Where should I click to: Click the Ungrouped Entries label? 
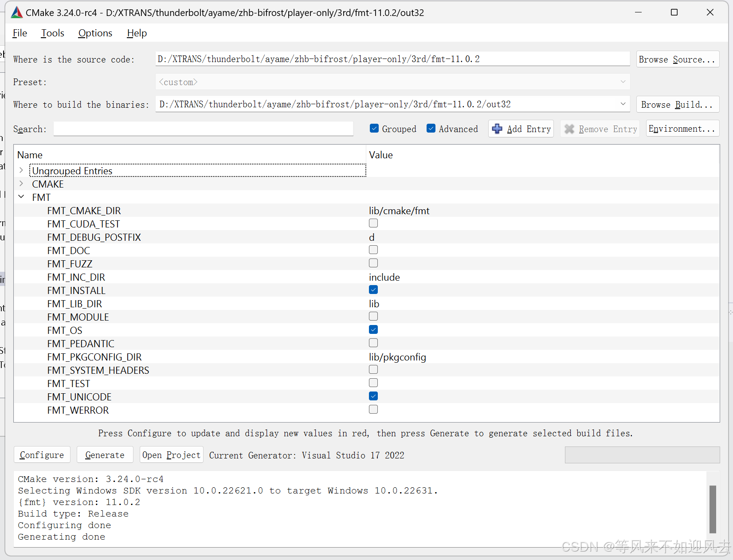(x=72, y=171)
